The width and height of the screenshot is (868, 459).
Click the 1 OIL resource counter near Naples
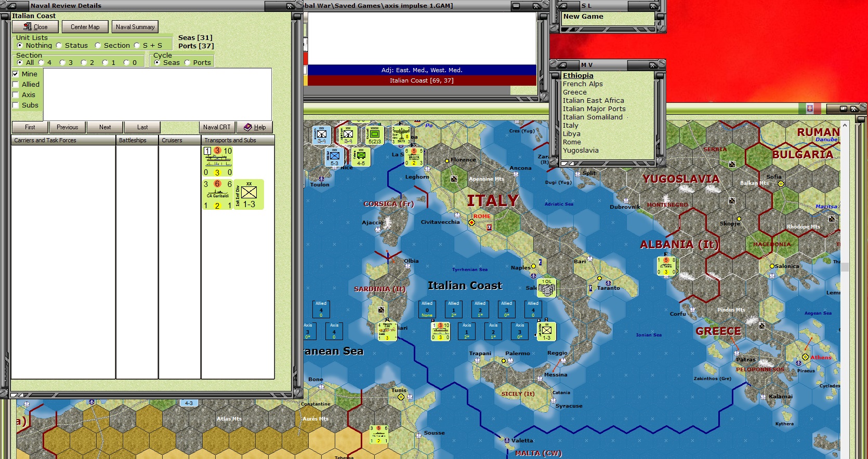click(x=547, y=288)
